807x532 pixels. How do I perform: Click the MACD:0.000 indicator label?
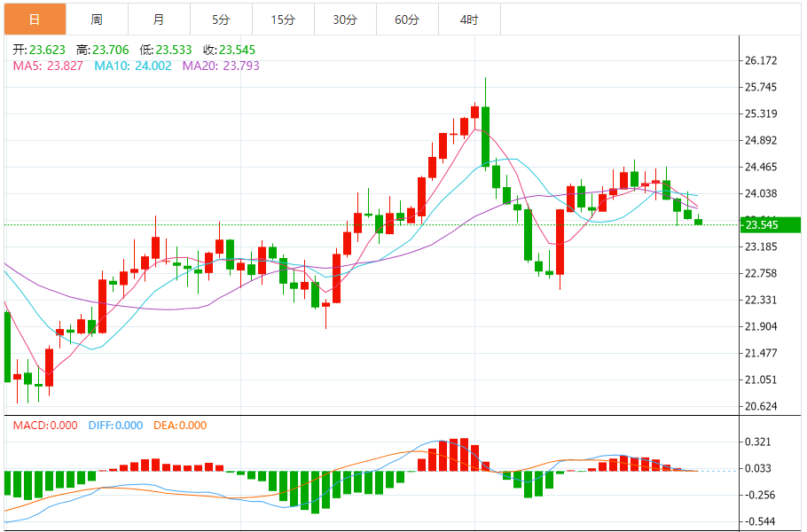tap(45, 426)
